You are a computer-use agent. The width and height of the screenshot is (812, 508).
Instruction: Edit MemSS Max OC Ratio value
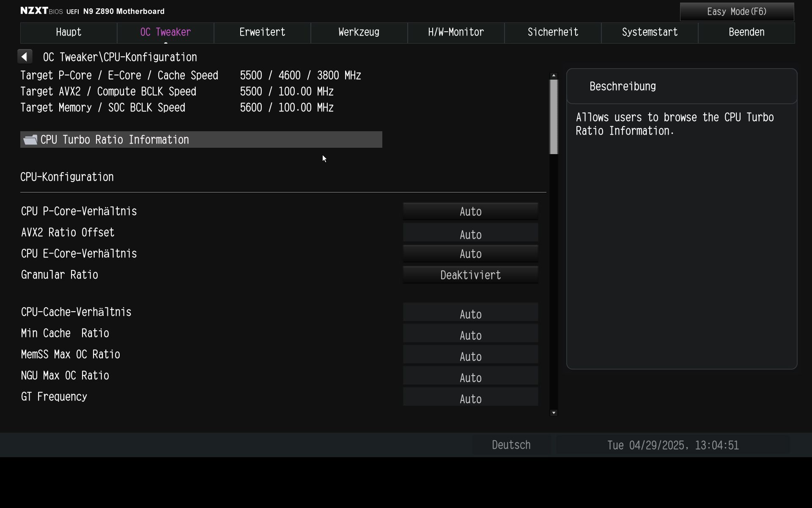[x=470, y=355]
